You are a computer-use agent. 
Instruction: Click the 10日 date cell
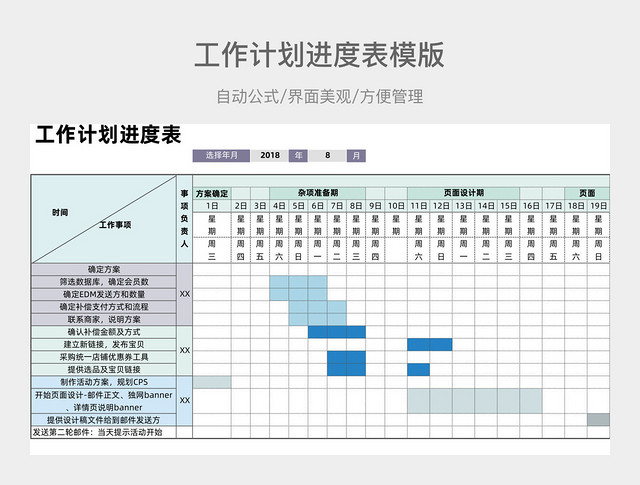[x=396, y=206]
